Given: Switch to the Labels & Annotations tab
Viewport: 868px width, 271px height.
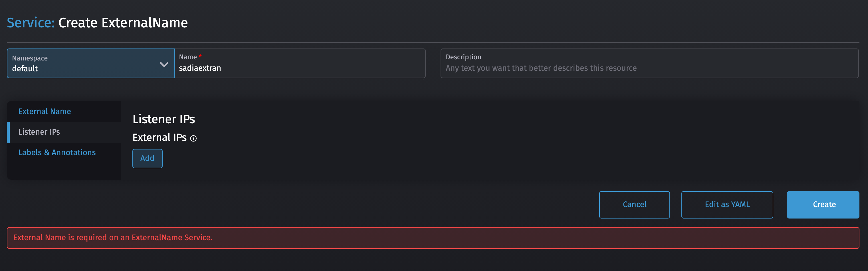Looking at the screenshot, I should 56,152.
